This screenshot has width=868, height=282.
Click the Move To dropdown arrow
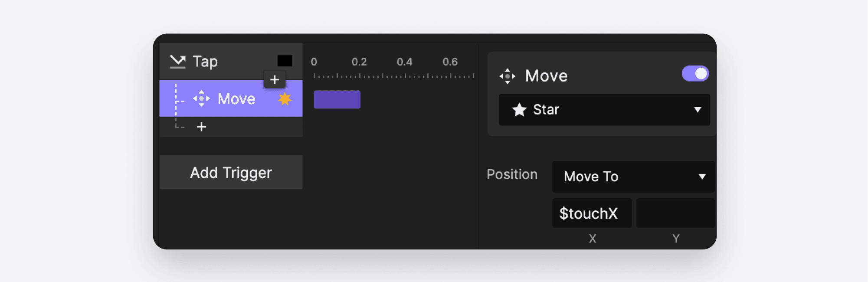point(702,177)
